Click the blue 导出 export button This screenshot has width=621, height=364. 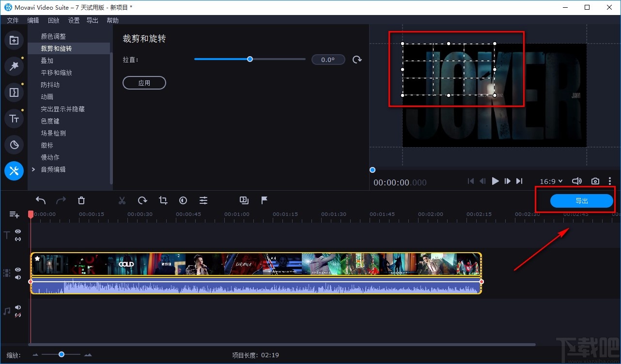pos(582,201)
